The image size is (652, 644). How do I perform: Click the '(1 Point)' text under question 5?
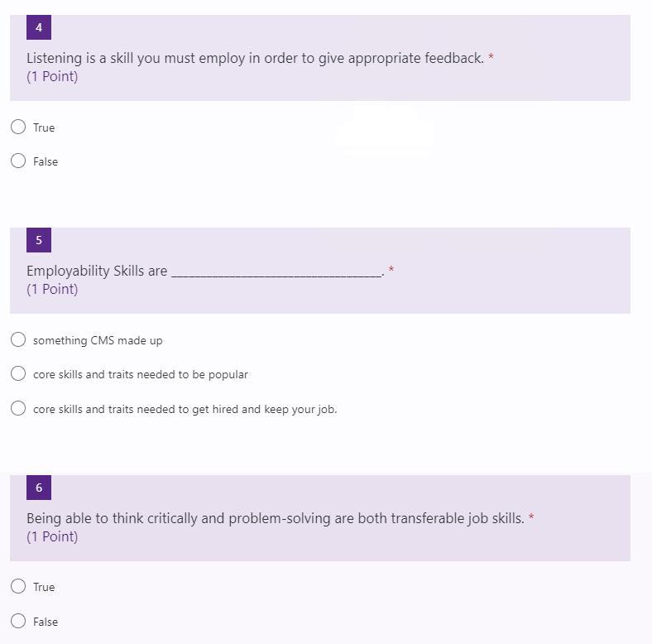coord(52,289)
